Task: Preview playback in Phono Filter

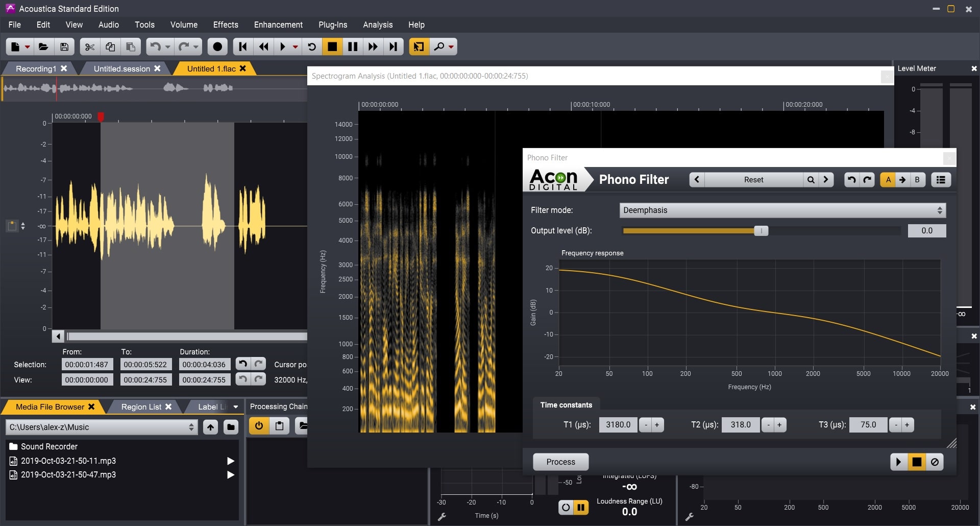Action: click(898, 462)
